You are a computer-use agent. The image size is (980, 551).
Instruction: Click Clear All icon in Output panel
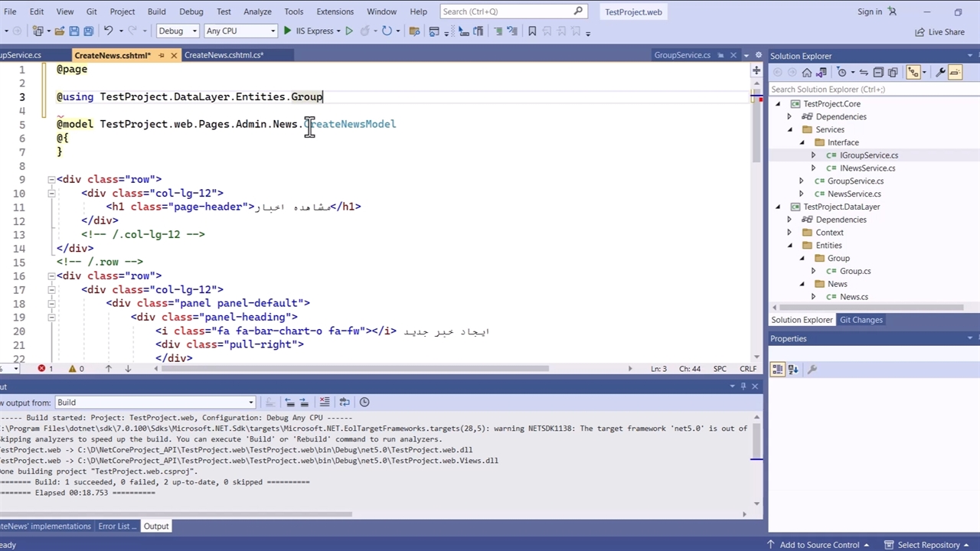(325, 402)
